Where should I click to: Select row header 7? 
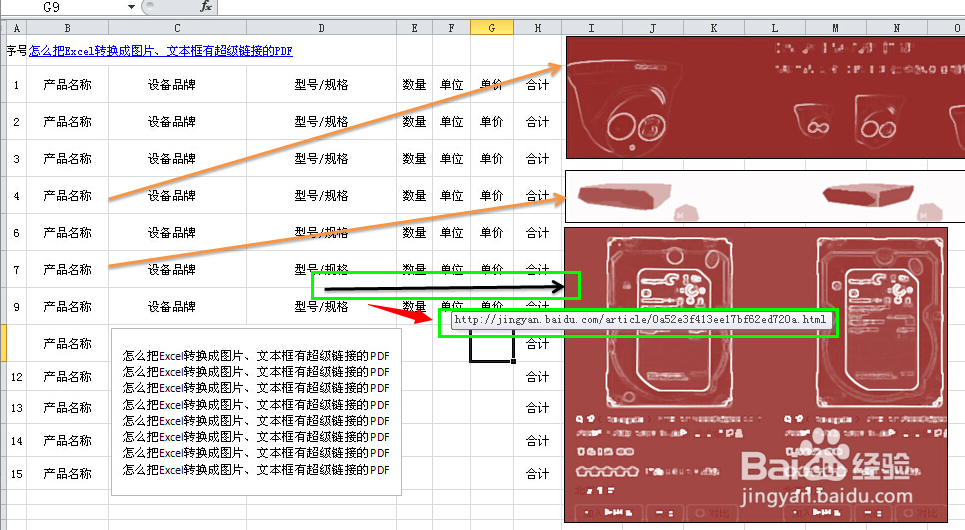pos(17,269)
